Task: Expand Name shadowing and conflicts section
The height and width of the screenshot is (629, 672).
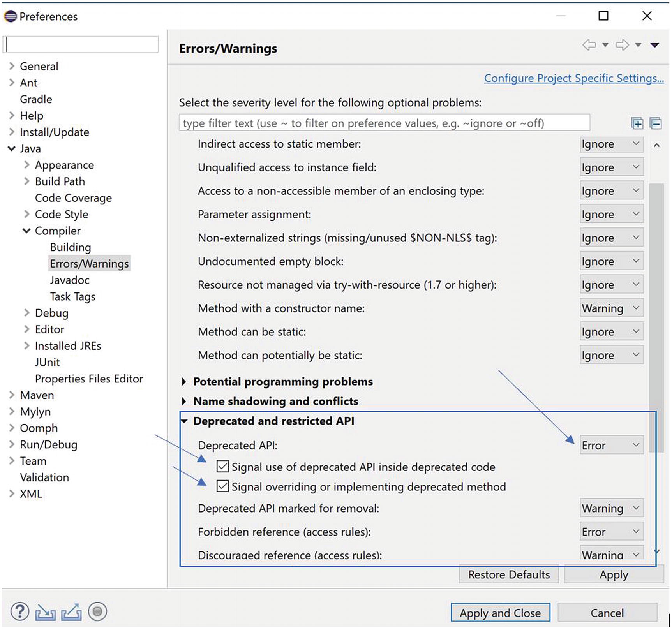Action: point(184,401)
